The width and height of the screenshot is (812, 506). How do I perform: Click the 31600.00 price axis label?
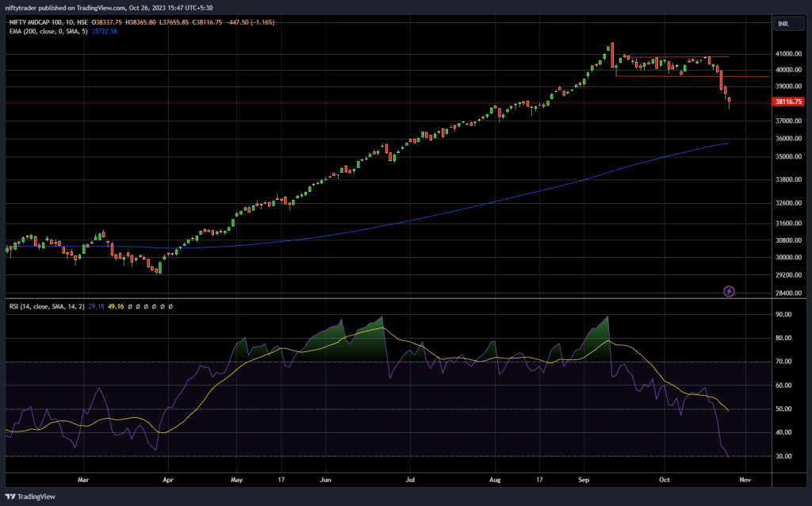pos(789,223)
